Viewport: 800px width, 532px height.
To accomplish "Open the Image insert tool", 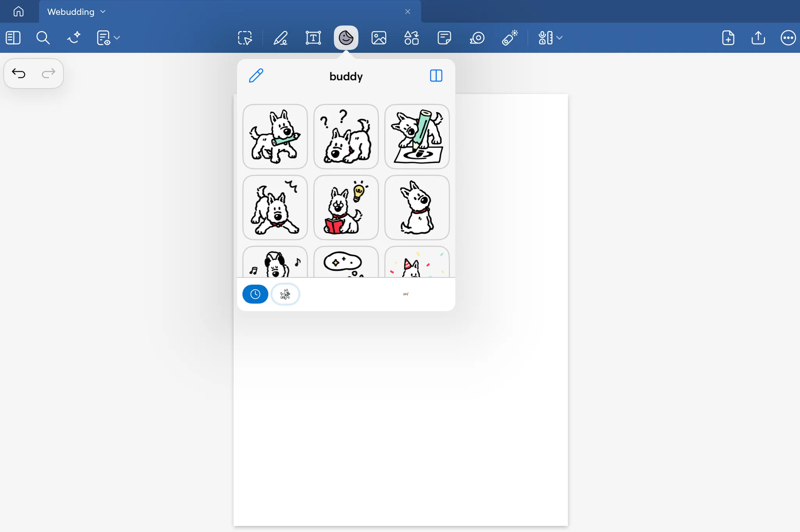I will point(379,38).
